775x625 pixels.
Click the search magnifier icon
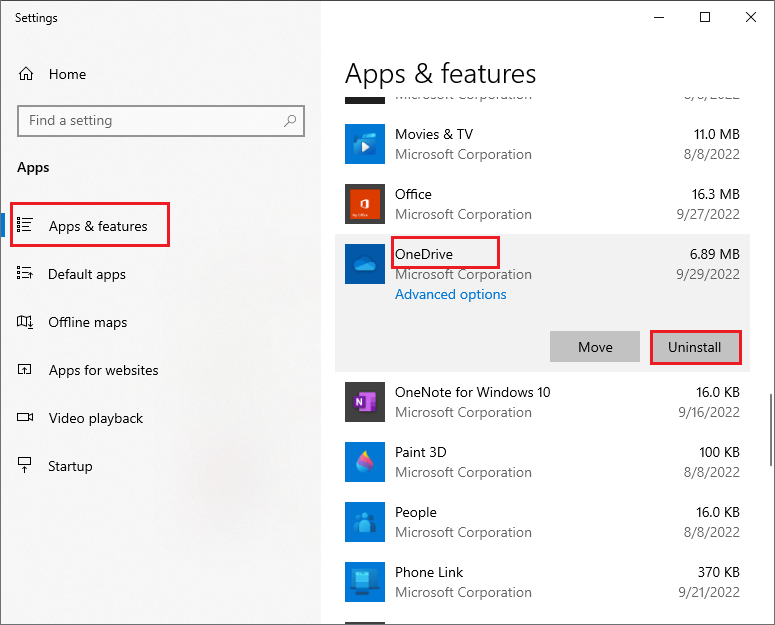pyautogui.click(x=290, y=121)
